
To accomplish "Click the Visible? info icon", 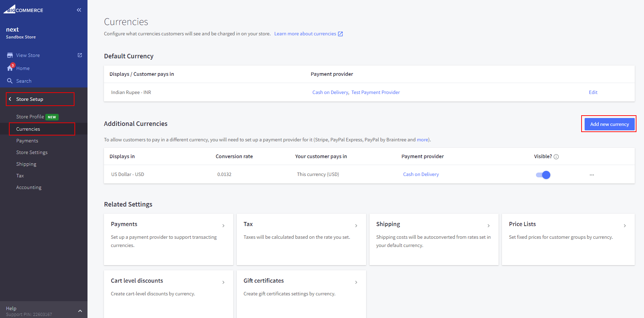I will pyautogui.click(x=556, y=157).
